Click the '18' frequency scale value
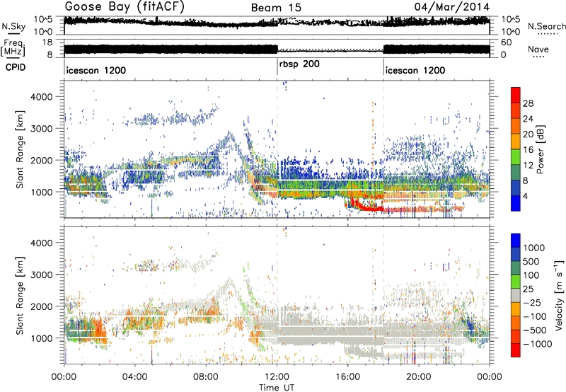This screenshot has width=566, height=392. pyautogui.click(x=47, y=42)
